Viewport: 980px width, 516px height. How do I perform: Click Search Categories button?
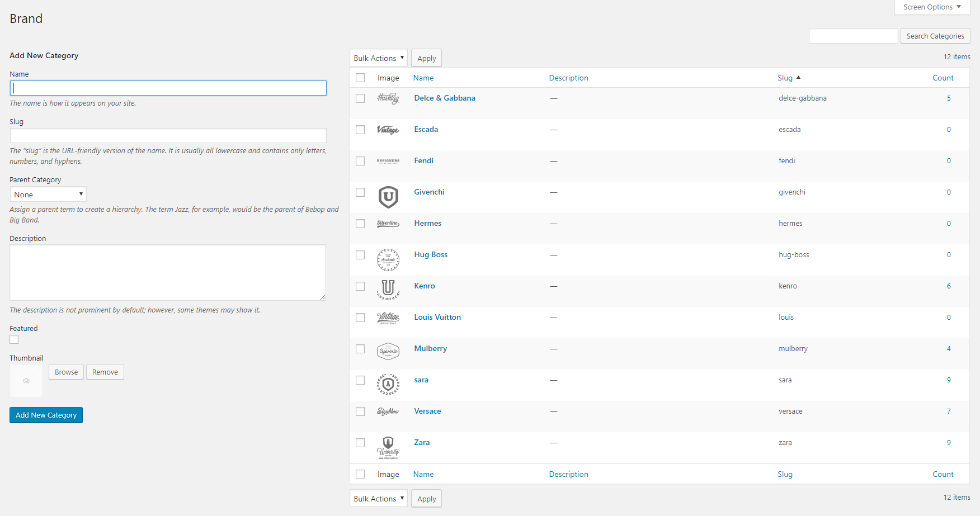tap(935, 36)
